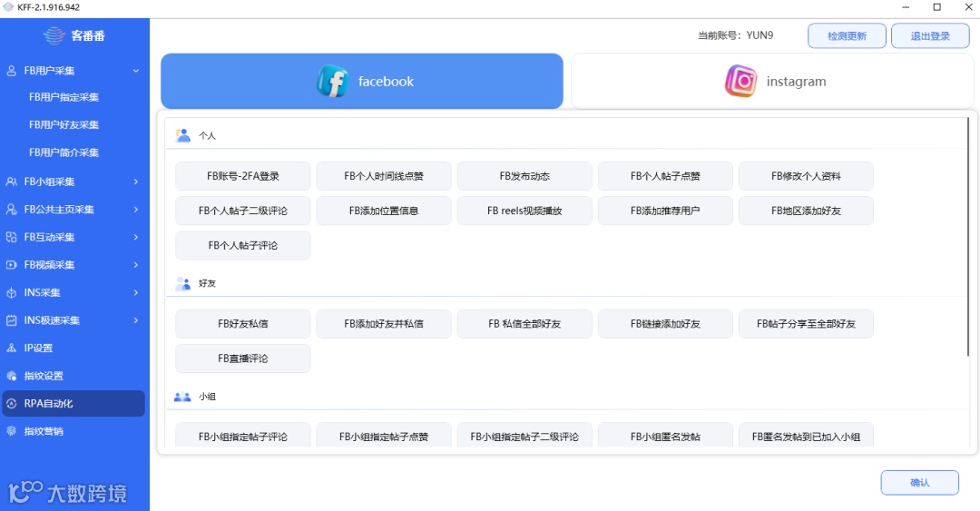The height and width of the screenshot is (511, 980).
Task: Click the 个人 section icon
Action: point(182,135)
